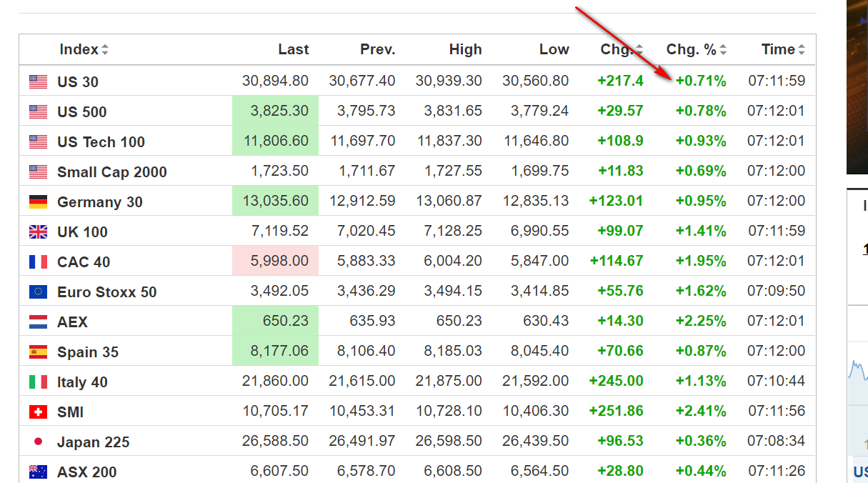Open the US 500 index link
868x483 pixels.
[x=82, y=111]
